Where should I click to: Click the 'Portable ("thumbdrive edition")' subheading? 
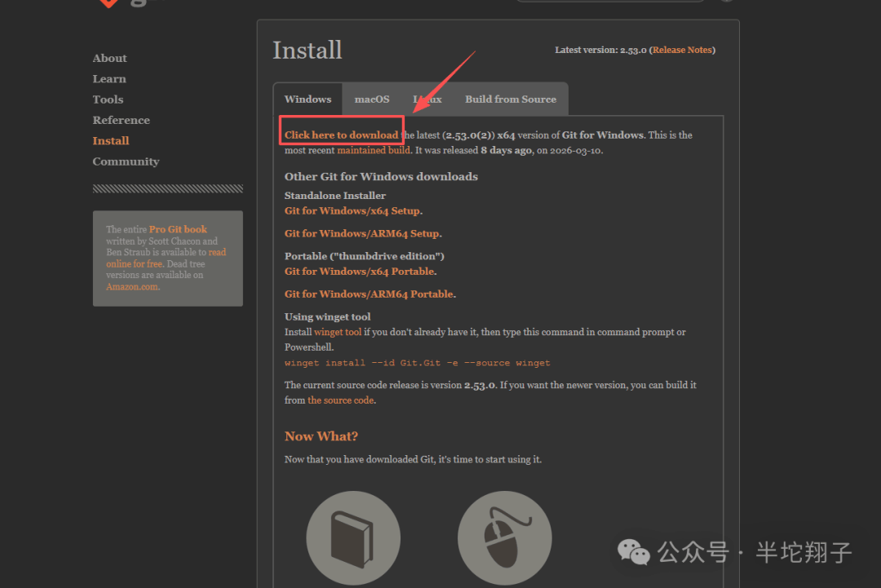click(x=364, y=256)
